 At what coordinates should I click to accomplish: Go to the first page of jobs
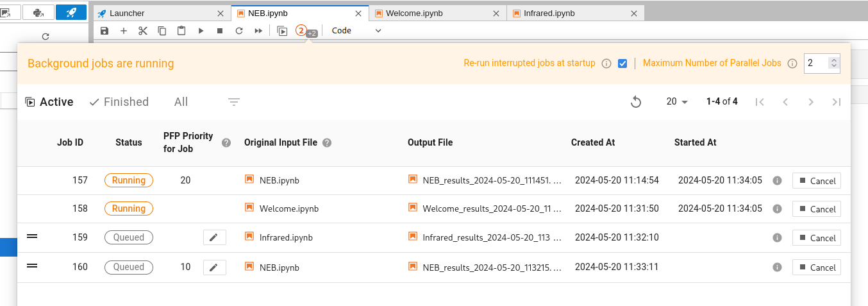[x=760, y=102]
